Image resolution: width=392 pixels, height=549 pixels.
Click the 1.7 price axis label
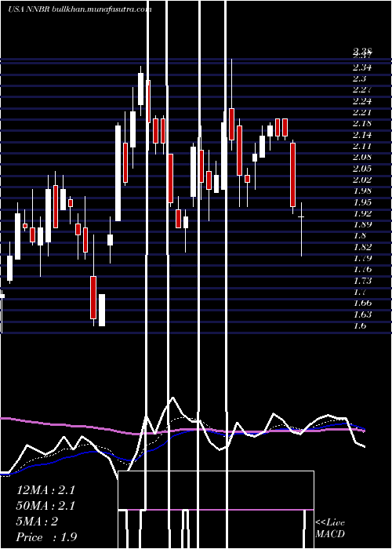click(x=359, y=292)
